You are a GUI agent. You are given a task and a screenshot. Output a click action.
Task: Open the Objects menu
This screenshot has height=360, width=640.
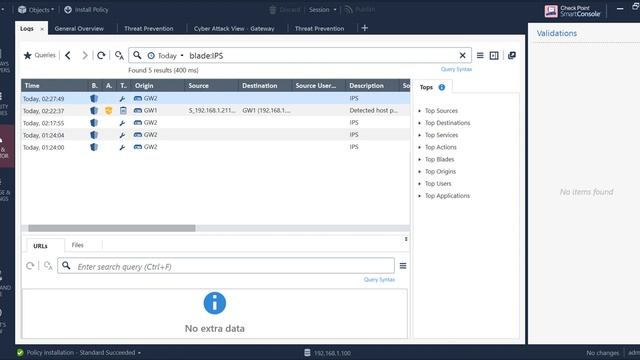[x=36, y=9]
